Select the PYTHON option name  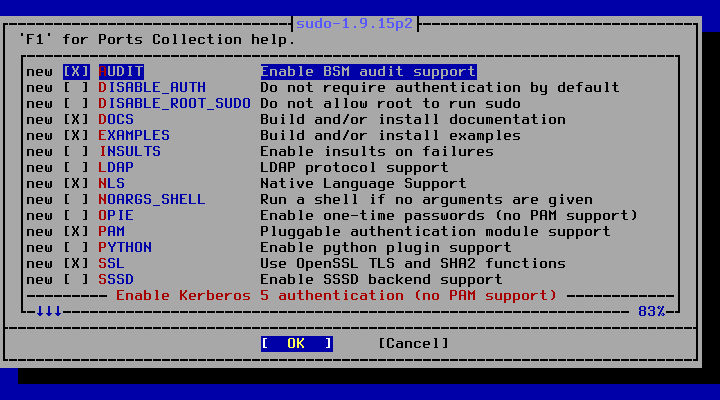point(125,248)
